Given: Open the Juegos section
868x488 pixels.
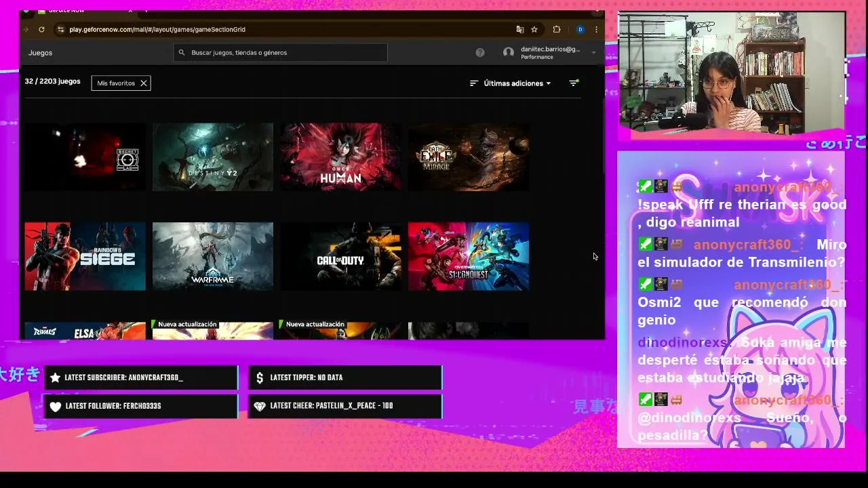Looking at the screenshot, I should pyautogui.click(x=40, y=53).
